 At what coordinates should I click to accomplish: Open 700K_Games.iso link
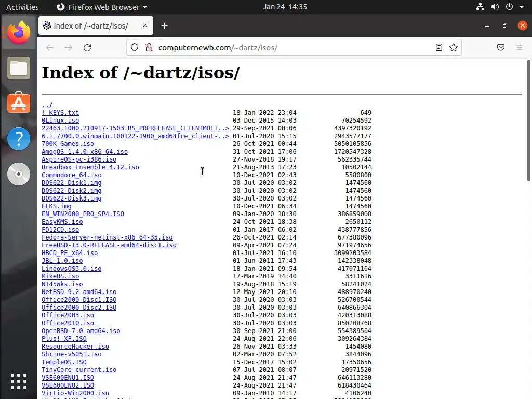68,144
